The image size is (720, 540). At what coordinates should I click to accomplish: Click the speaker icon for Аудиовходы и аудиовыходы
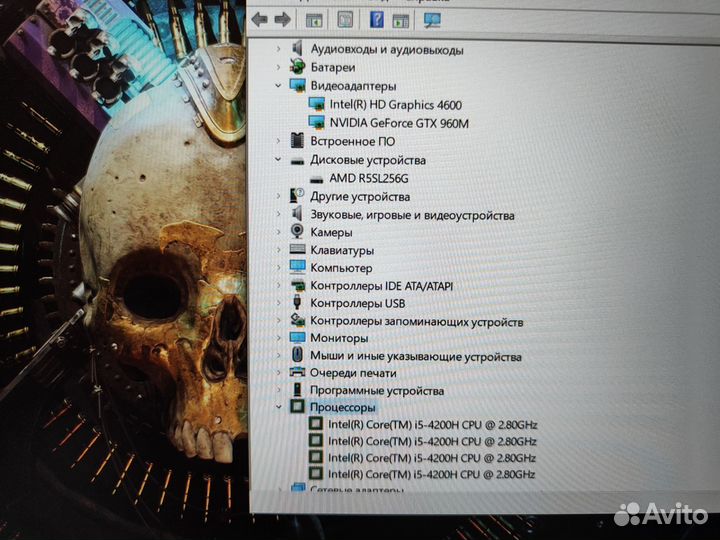tap(298, 48)
